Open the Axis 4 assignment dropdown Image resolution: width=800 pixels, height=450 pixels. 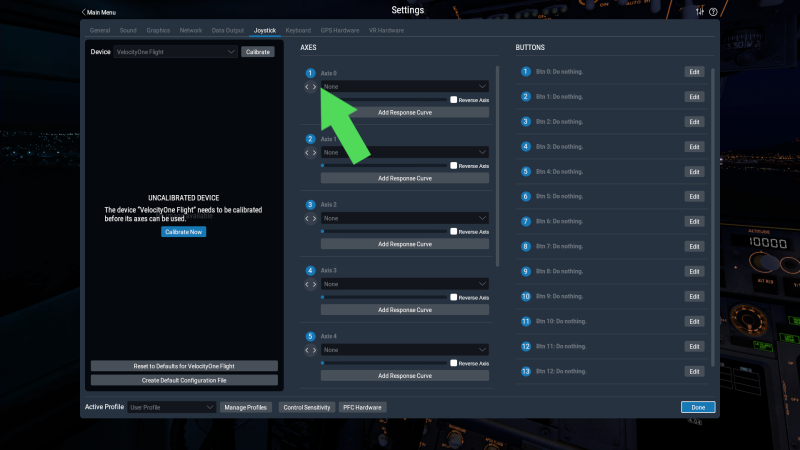pos(405,349)
